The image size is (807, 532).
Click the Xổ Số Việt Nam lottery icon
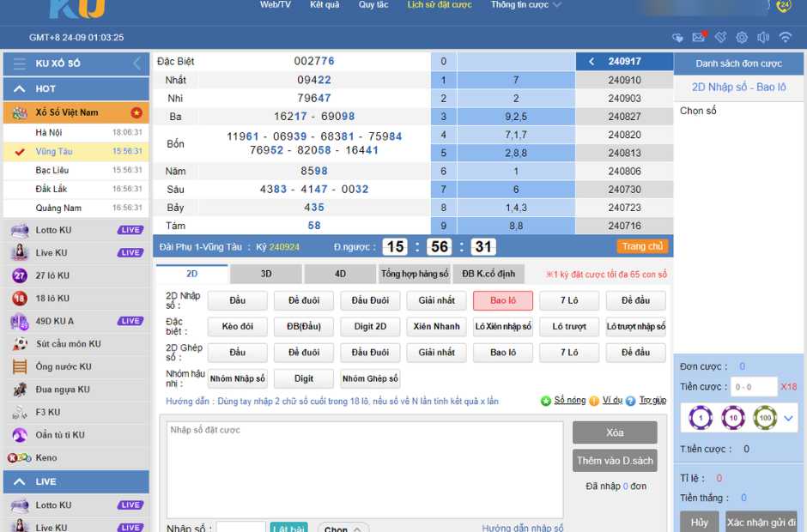click(x=20, y=112)
